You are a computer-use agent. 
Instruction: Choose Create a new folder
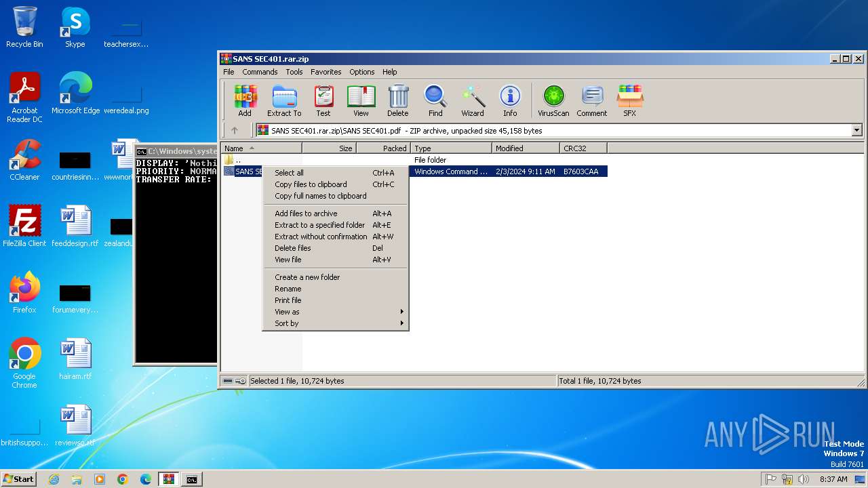coord(336,277)
